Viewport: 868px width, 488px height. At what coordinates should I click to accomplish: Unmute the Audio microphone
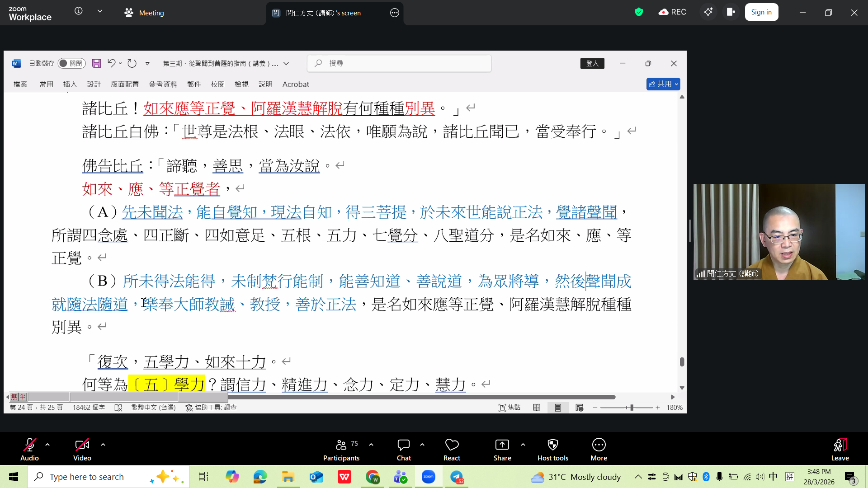29,445
